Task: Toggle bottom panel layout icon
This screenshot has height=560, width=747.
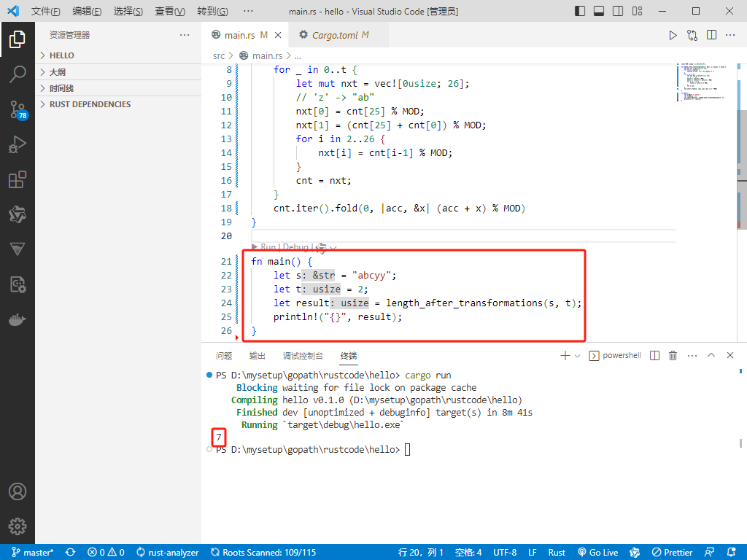Action: pyautogui.click(x=599, y=11)
